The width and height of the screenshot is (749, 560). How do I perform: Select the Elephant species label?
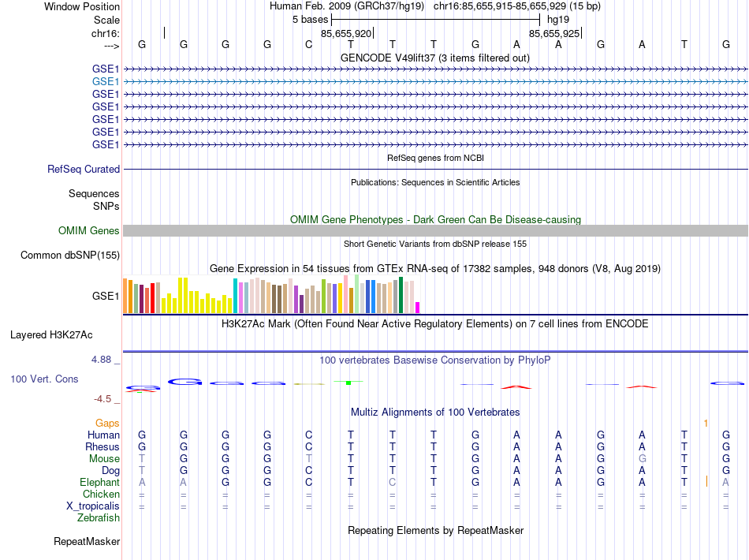[100, 482]
